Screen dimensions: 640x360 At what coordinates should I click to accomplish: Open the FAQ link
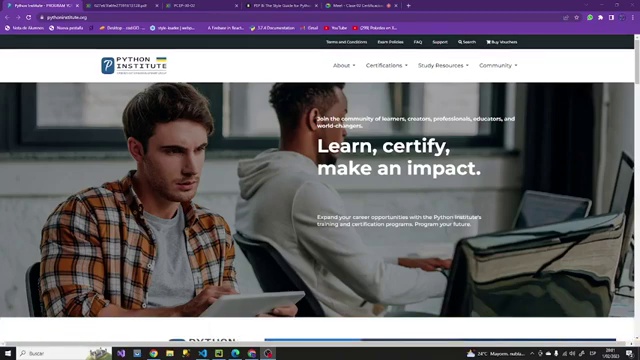coord(418,42)
